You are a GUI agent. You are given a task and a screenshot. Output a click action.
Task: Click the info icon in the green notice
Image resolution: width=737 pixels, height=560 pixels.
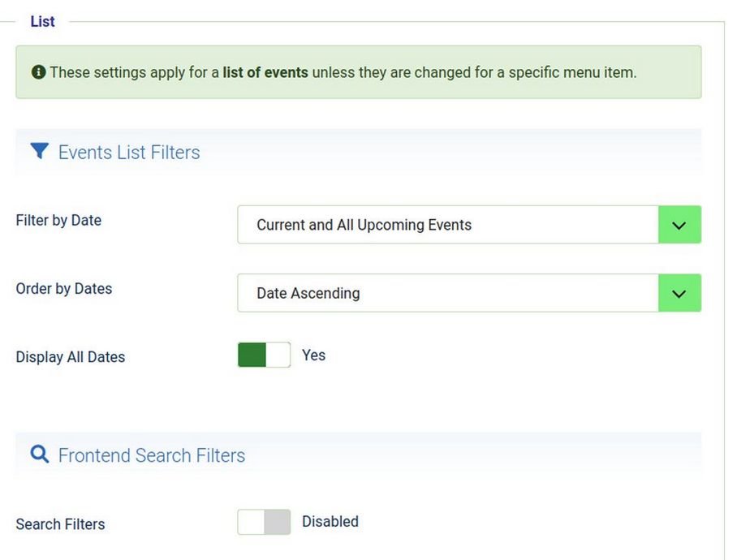point(38,72)
